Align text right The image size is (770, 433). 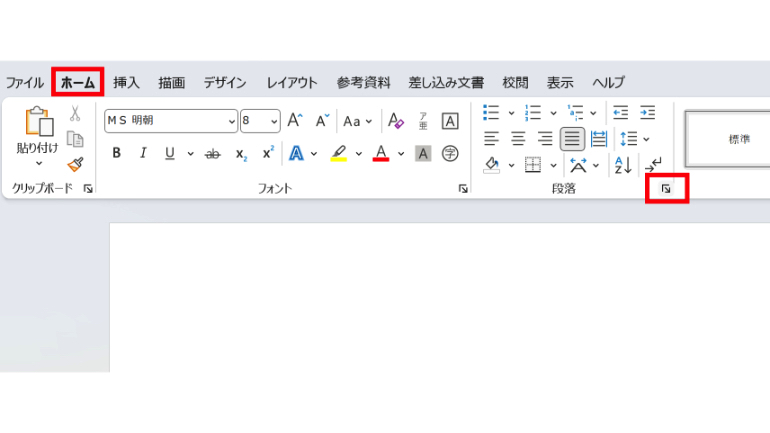coord(545,139)
